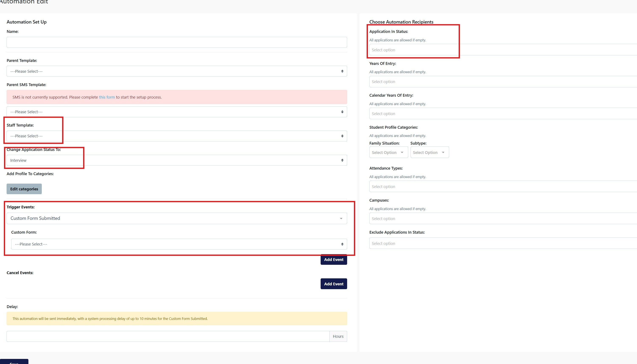Click the Delay hours input box
The height and width of the screenshot is (364, 637).
click(x=168, y=336)
